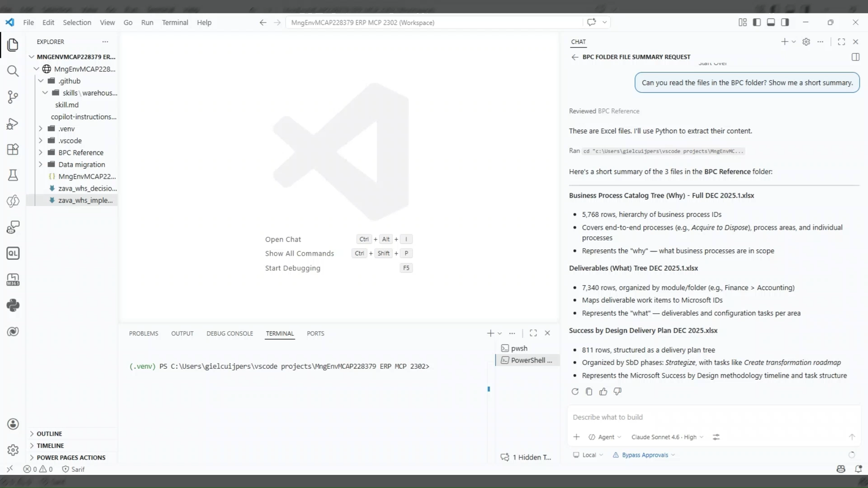Give thumbs up to the response

click(x=603, y=392)
